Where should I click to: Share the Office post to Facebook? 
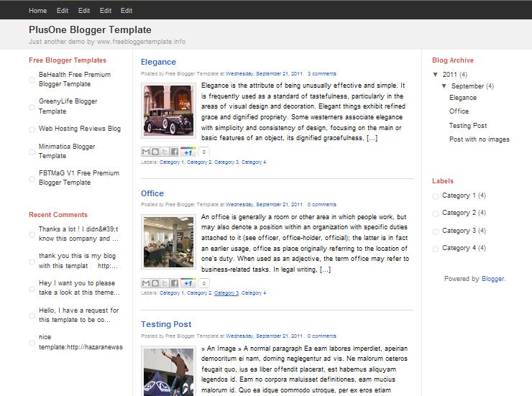pos(174,282)
